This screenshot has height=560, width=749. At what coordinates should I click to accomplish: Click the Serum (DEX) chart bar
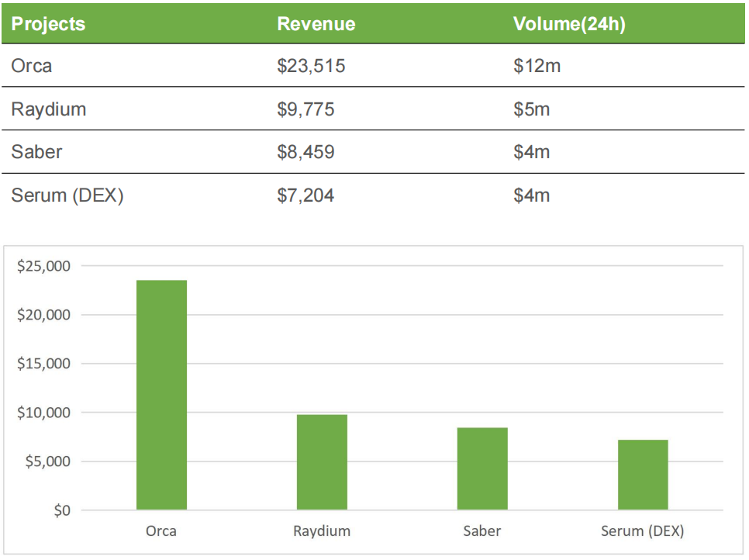click(x=643, y=475)
